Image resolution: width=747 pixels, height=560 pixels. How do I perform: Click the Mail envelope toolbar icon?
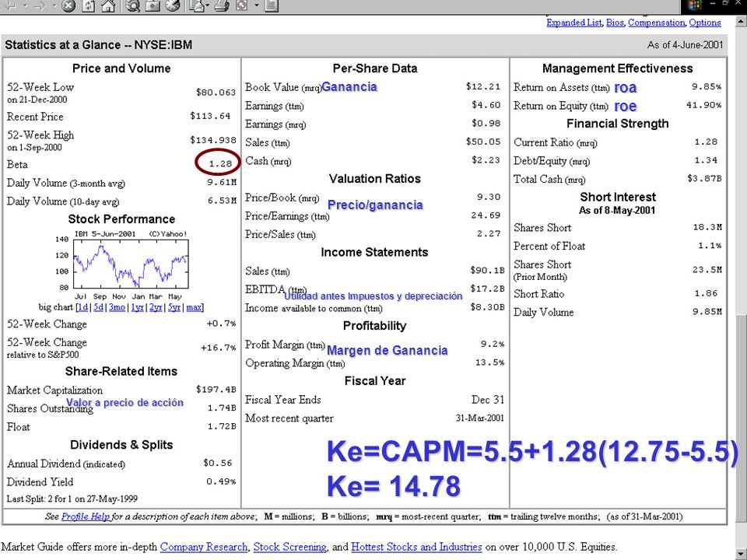(196, 5)
